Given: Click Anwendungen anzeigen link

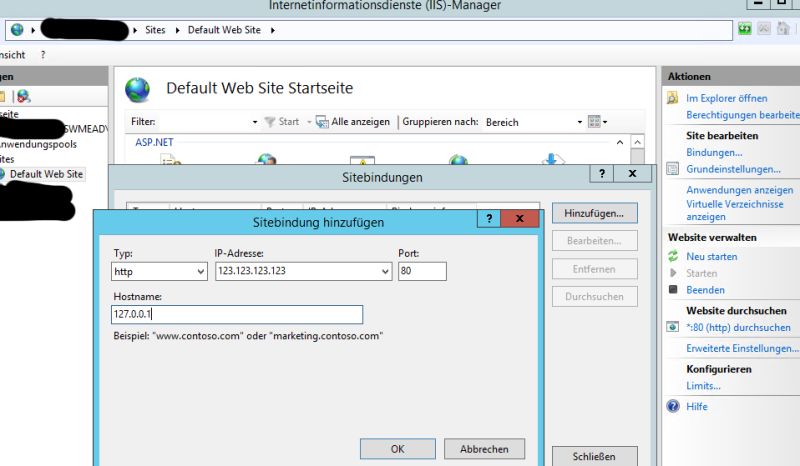Looking at the screenshot, I should tap(739, 190).
